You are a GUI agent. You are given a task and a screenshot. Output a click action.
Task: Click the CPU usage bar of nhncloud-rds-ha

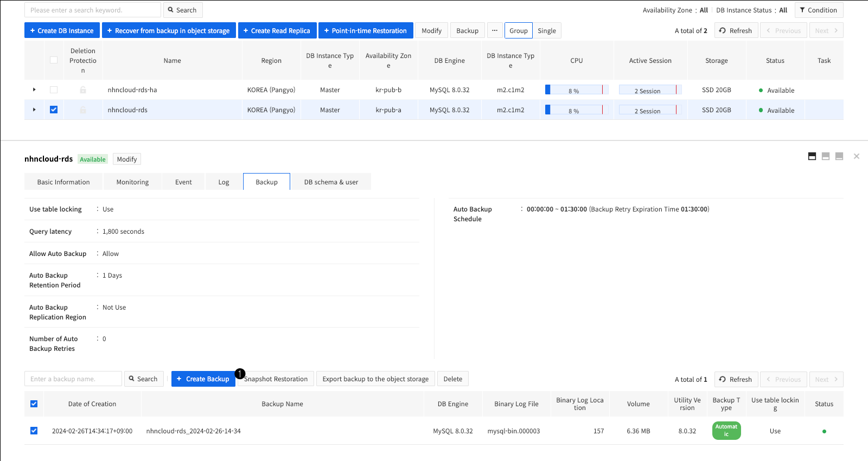click(577, 90)
